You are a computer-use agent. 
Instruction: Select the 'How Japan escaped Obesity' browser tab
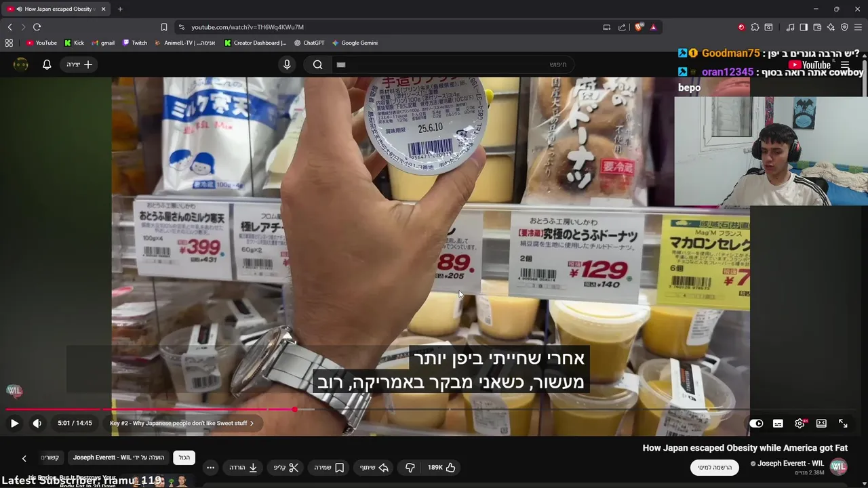coord(58,9)
